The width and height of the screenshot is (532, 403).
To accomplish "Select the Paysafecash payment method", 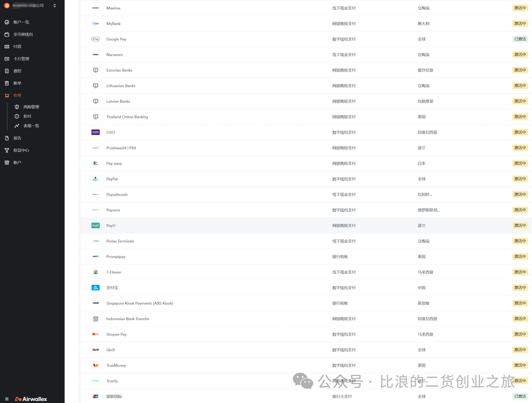I will [306, 194].
